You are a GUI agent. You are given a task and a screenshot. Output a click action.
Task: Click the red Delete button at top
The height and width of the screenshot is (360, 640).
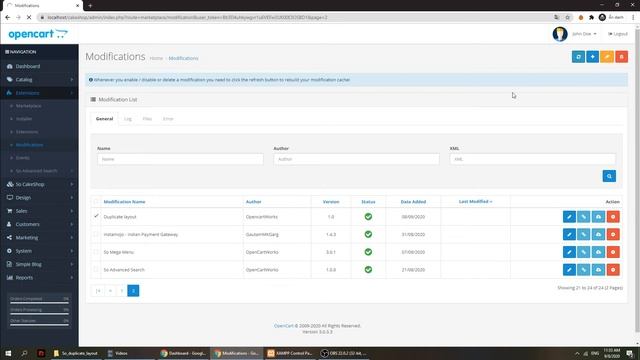click(621, 57)
